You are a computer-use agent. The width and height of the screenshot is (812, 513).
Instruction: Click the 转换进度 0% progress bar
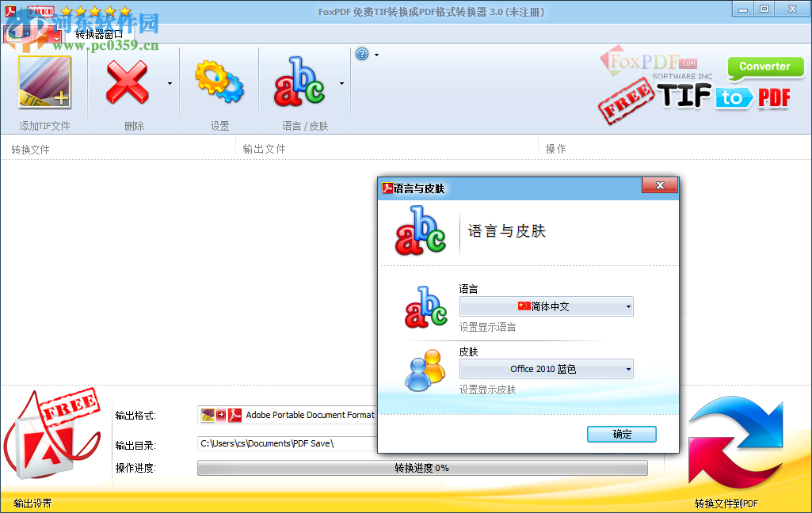(x=422, y=467)
